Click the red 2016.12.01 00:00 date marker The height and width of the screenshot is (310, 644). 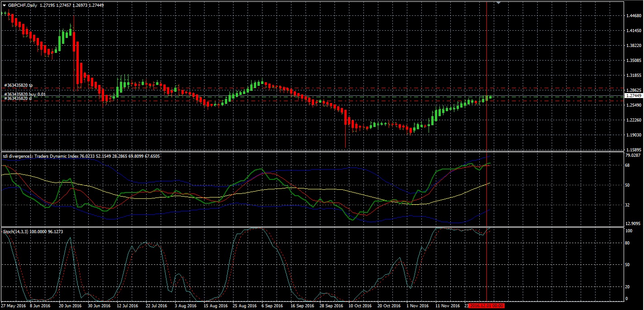pyautogui.click(x=486, y=306)
